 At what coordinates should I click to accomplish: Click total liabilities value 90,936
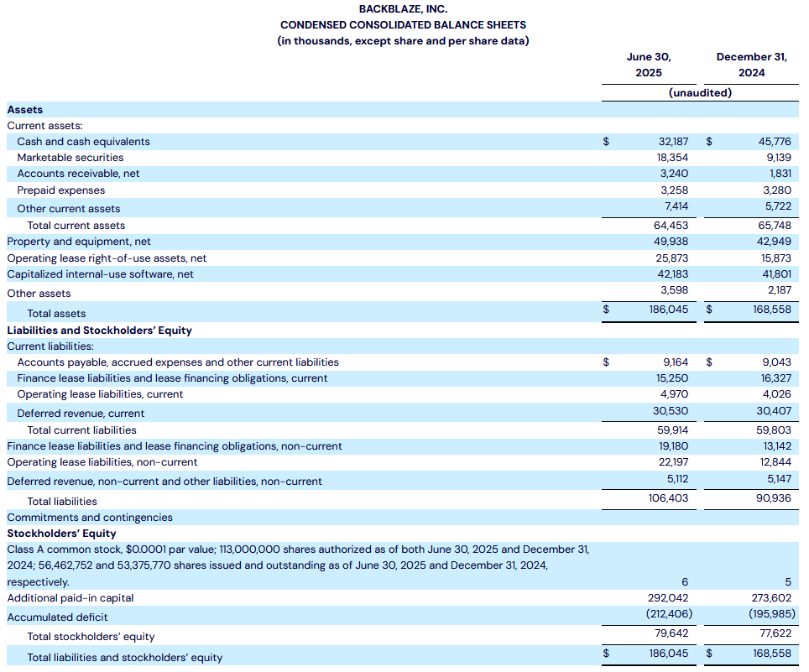[x=774, y=498]
